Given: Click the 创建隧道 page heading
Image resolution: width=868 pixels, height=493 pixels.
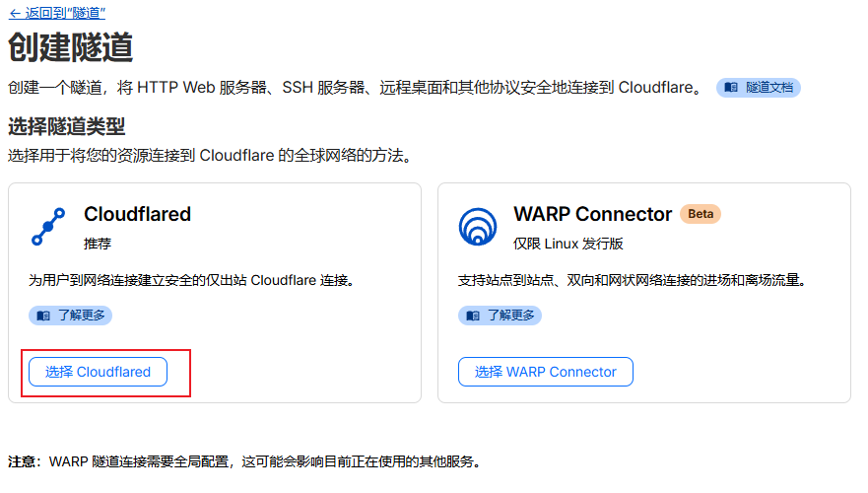Looking at the screenshot, I should point(71,47).
